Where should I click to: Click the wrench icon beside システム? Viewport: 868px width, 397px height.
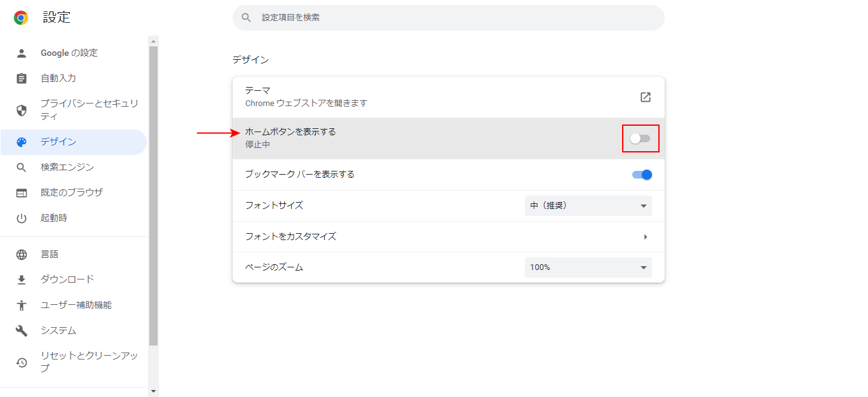tap(22, 331)
